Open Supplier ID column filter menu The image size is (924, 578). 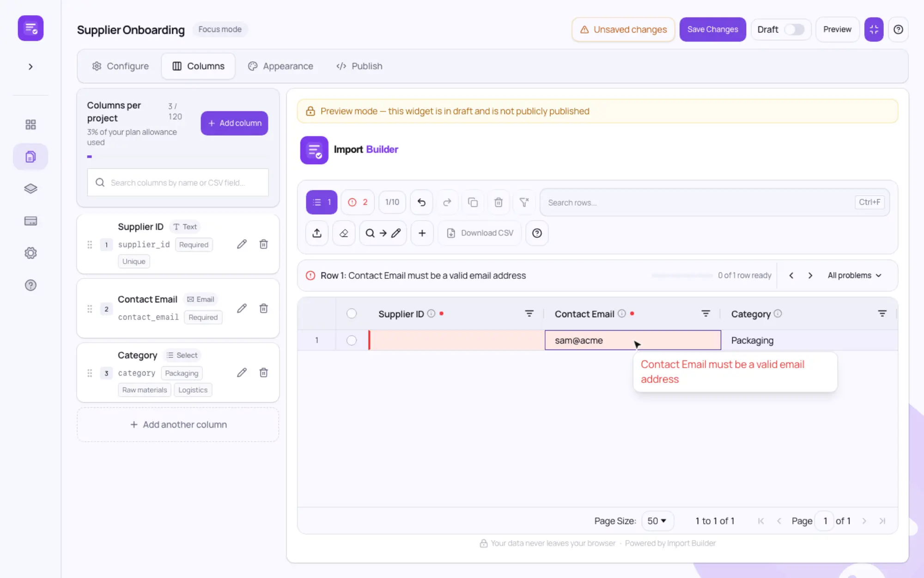(x=529, y=314)
